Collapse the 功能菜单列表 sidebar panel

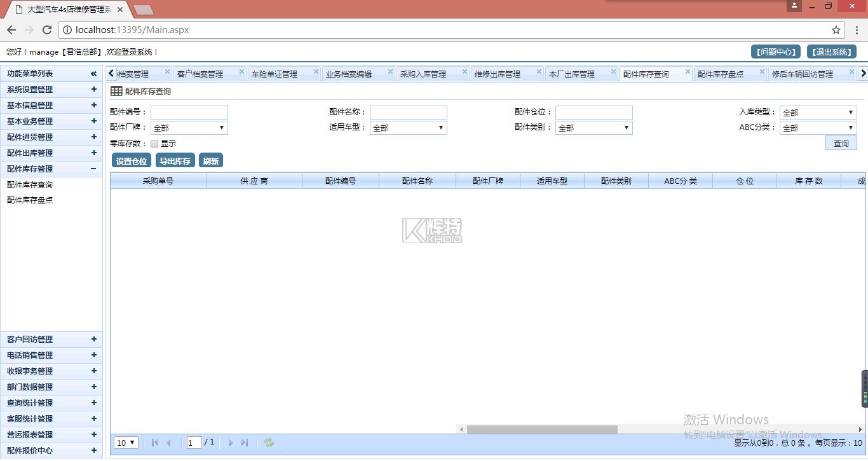93,74
